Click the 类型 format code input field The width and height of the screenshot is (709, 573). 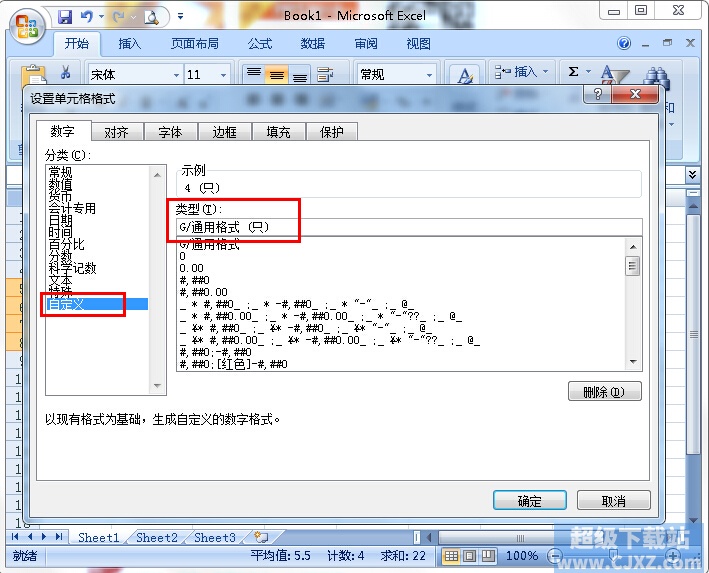click(400, 228)
